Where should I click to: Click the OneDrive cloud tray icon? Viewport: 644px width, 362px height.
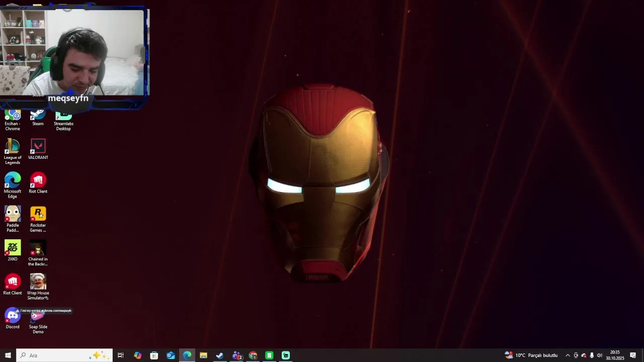(584, 355)
